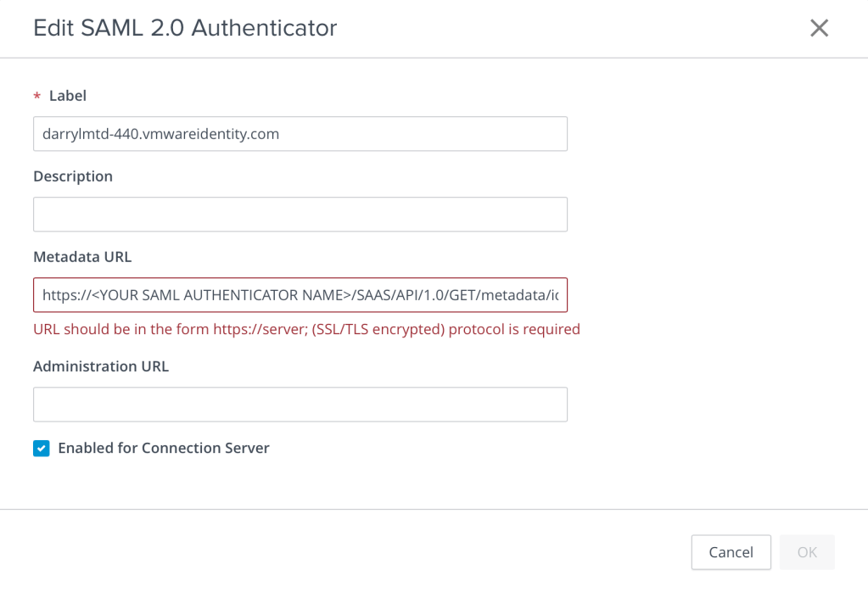Click the "Description" field caption
This screenshot has height=592, width=868.
click(x=73, y=176)
